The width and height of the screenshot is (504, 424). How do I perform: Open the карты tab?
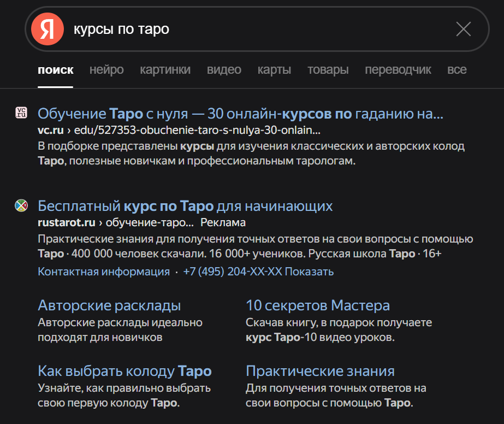click(274, 69)
